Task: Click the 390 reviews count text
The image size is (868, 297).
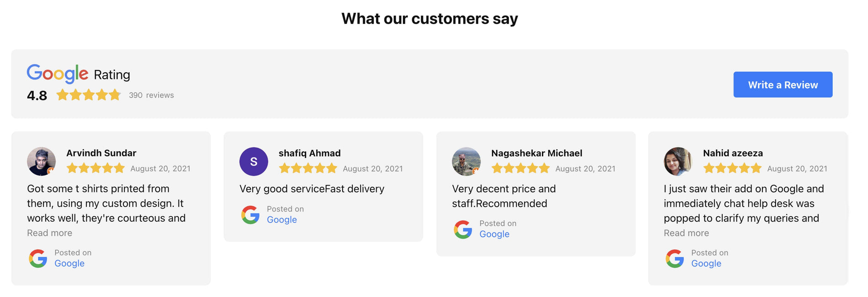Action: tap(151, 95)
